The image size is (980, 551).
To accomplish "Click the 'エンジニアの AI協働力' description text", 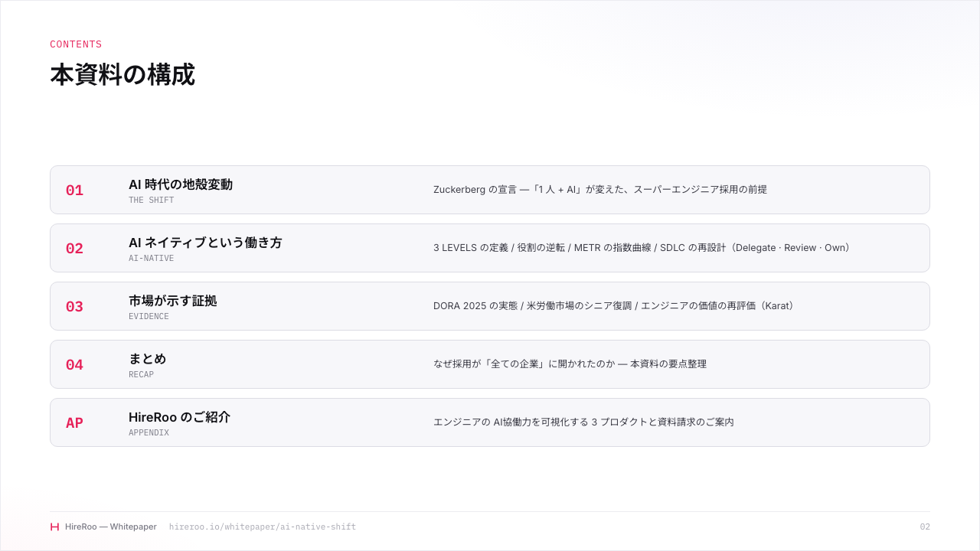I will coord(583,422).
